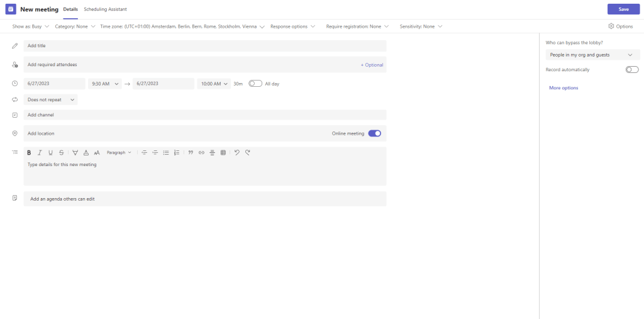
Task: Turn off the Online meeting switch
Action: (374, 133)
